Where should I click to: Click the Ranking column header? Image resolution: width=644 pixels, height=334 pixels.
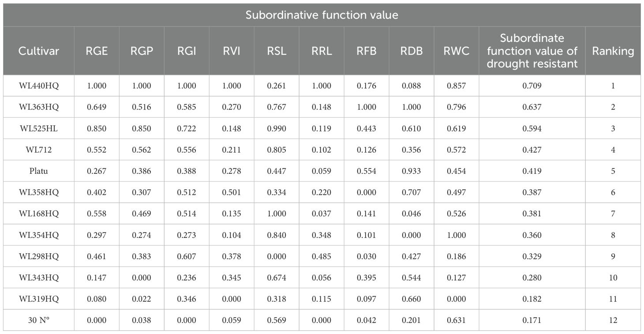tap(613, 51)
